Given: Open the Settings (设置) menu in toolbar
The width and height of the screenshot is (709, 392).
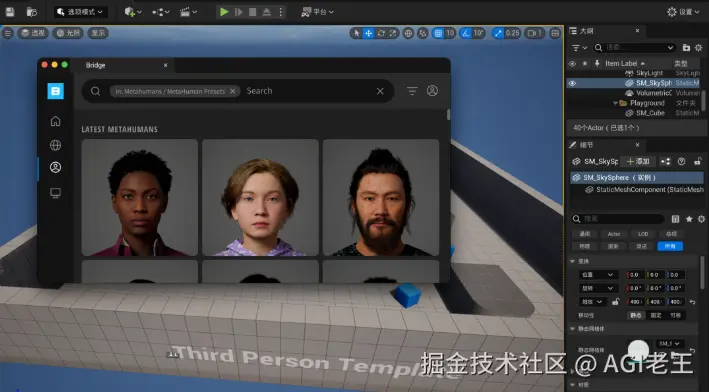Looking at the screenshot, I should coord(683,12).
